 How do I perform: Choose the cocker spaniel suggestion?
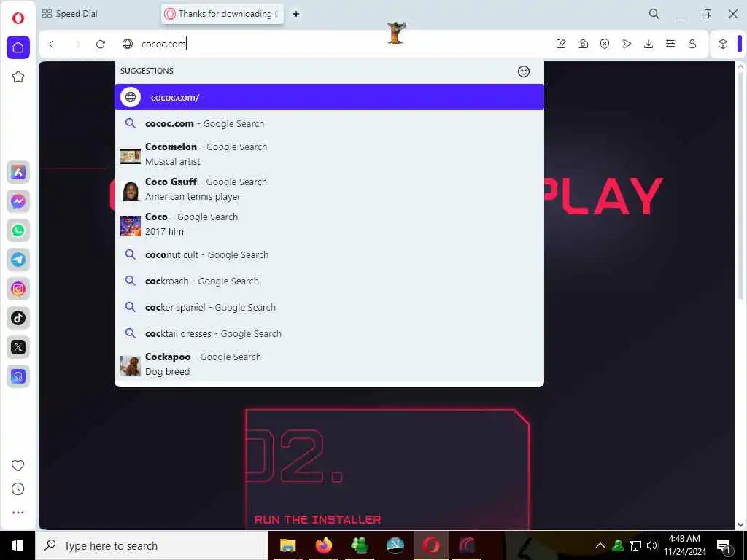pyautogui.click(x=329, y=307)
